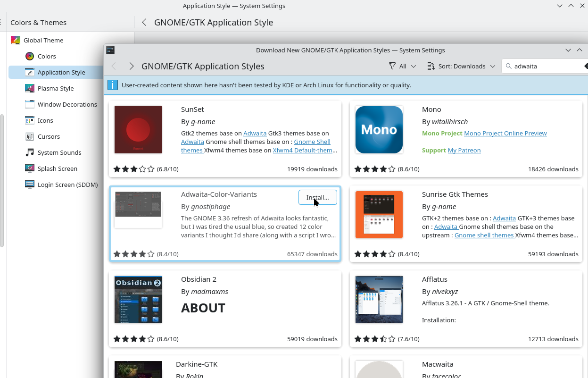Screen dimensions: 588x378
Task: Open the All filter dropdown
Action: click(402, 66)
